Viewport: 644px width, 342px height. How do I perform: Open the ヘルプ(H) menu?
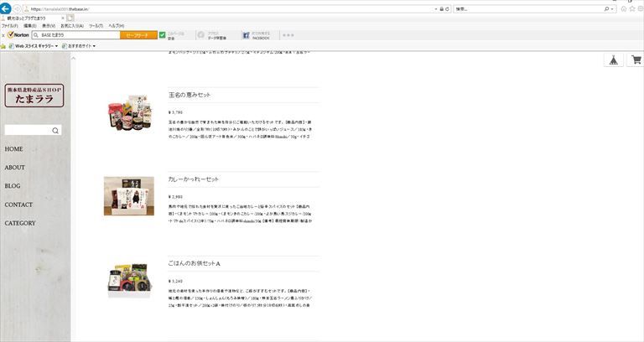coord(117,25)
